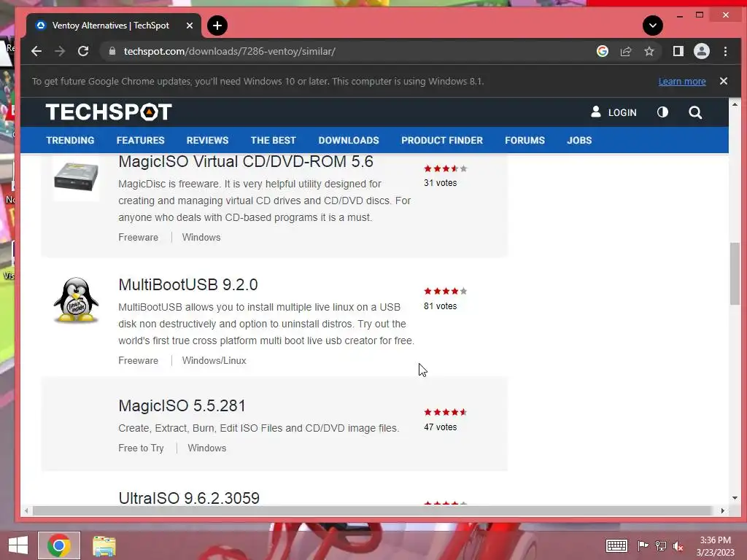The image size is (747, 560).
Task: Click the MagicISO Virtual drive thumbnail
Action: (76, 177)
